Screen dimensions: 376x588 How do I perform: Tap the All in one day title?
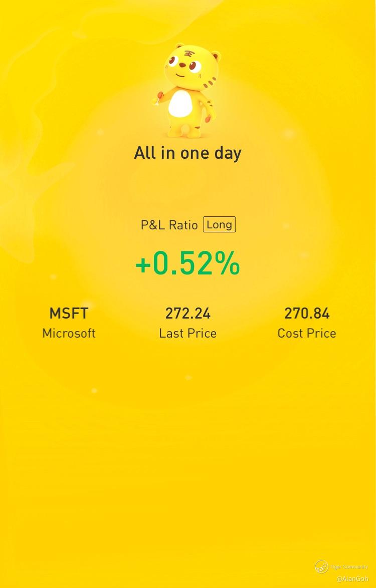click(187, 153)
